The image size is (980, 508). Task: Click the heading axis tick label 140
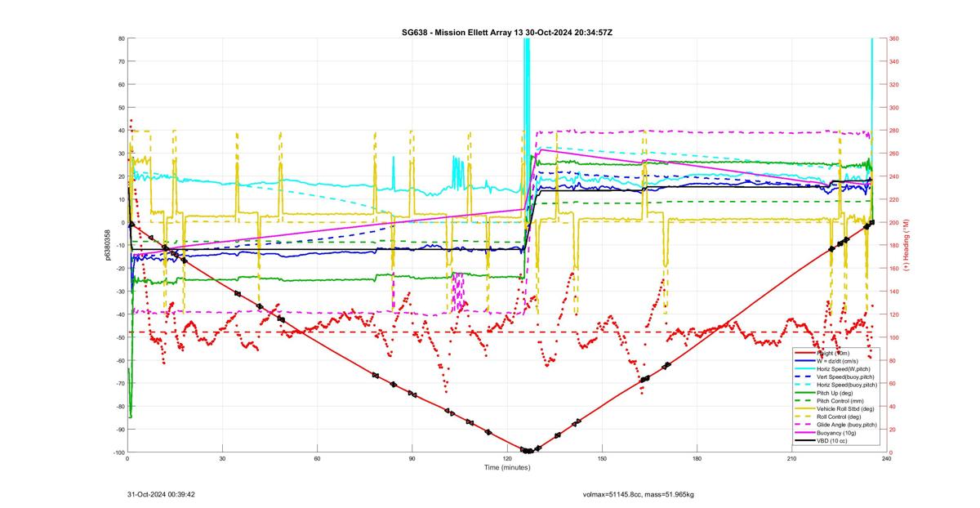coord(893,292)
